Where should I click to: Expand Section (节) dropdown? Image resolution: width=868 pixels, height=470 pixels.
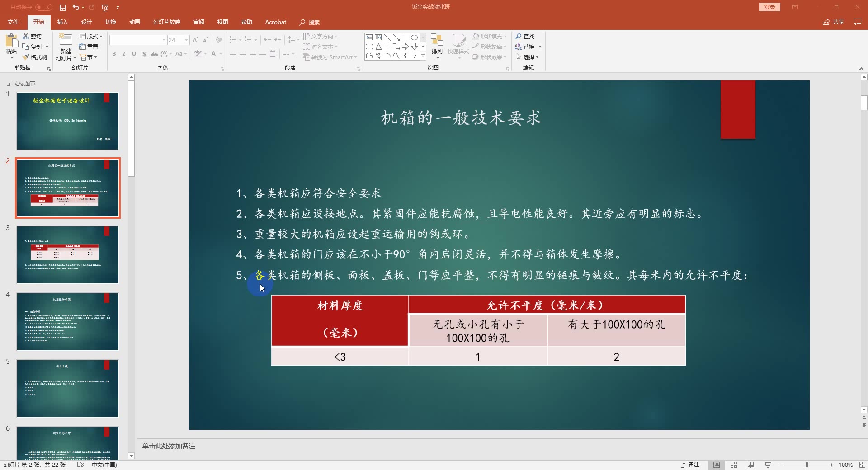[x=88, y=57]
